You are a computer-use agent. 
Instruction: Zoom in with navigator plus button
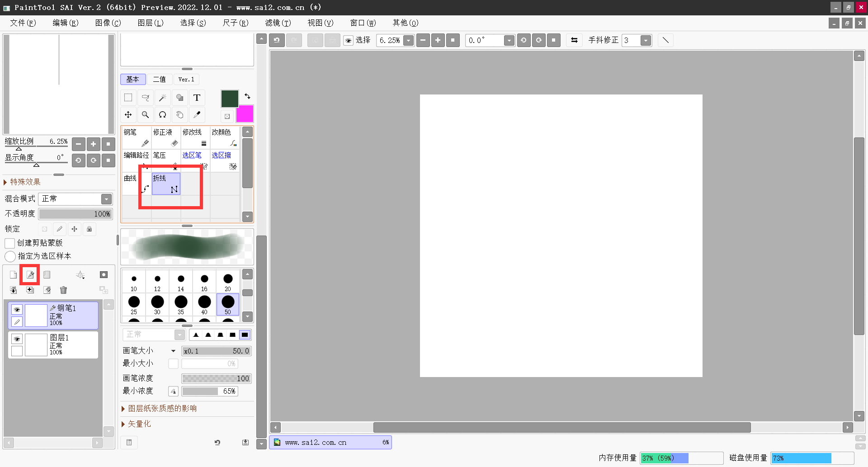[93, 144]
